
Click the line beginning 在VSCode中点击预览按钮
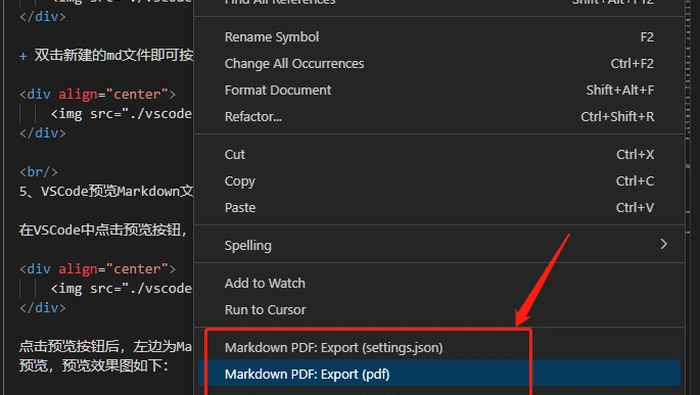click(103, 230)
